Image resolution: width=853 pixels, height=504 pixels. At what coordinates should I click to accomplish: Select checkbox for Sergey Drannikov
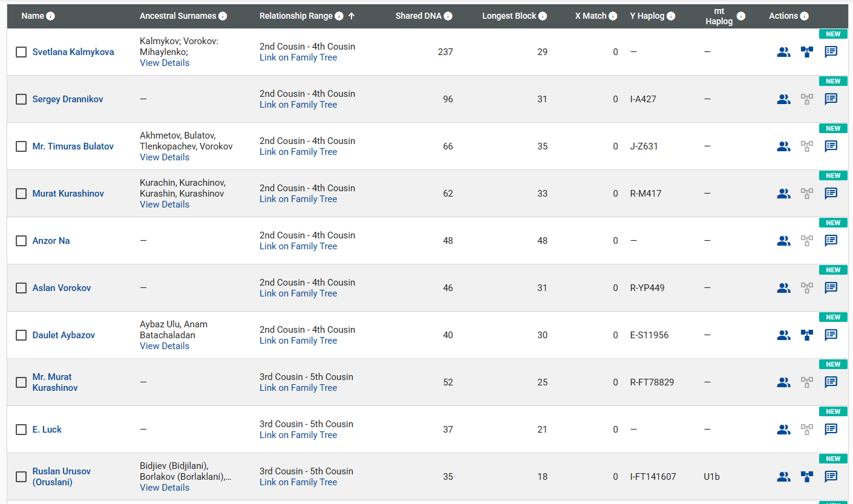click(21, 99)
